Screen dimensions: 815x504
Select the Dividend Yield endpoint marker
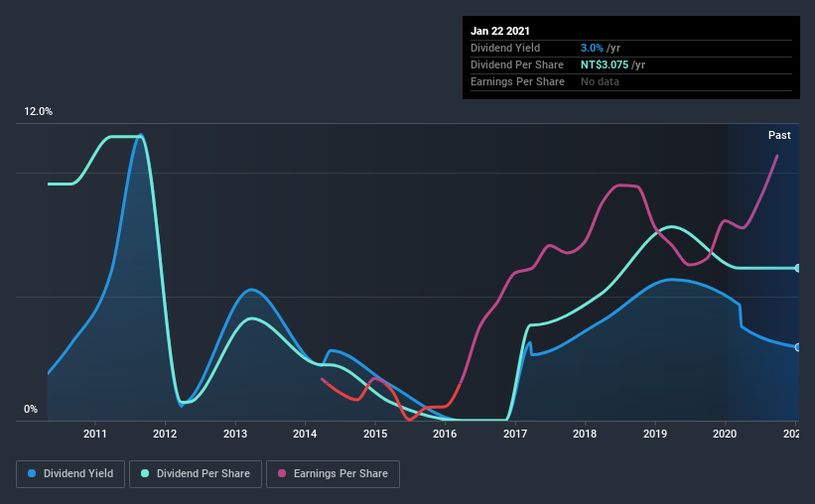tap(797, 347)
